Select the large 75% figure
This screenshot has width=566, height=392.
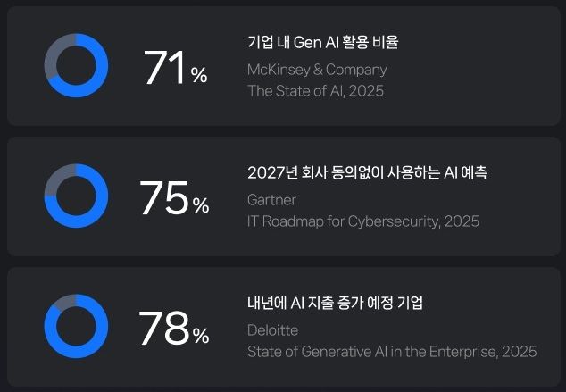click(x=164, y=199)
